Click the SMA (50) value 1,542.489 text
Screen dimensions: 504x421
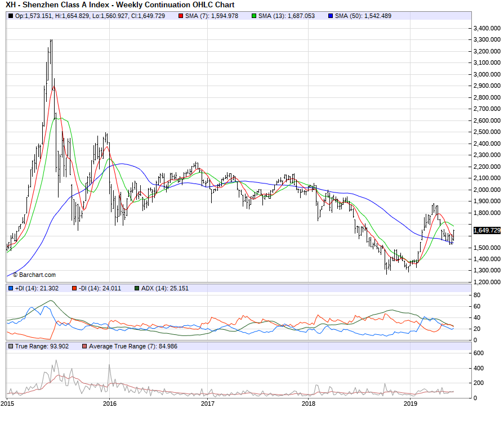[371, 16]
